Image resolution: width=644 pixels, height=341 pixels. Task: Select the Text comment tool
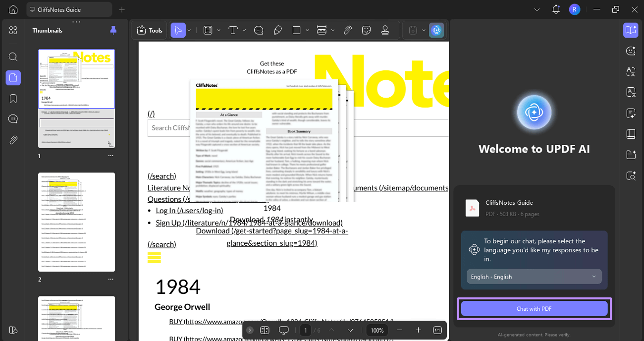pyautogui.click(x=259, y=30)
